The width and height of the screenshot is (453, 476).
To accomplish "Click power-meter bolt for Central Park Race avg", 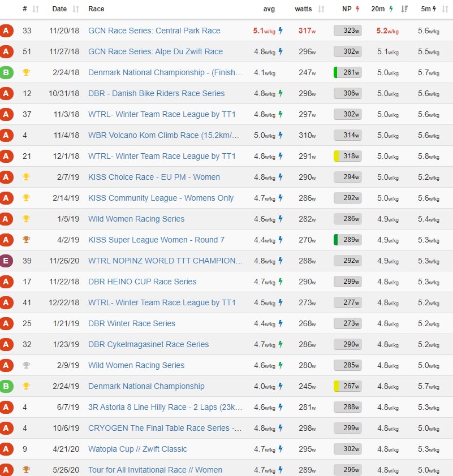I will (281, 31).
